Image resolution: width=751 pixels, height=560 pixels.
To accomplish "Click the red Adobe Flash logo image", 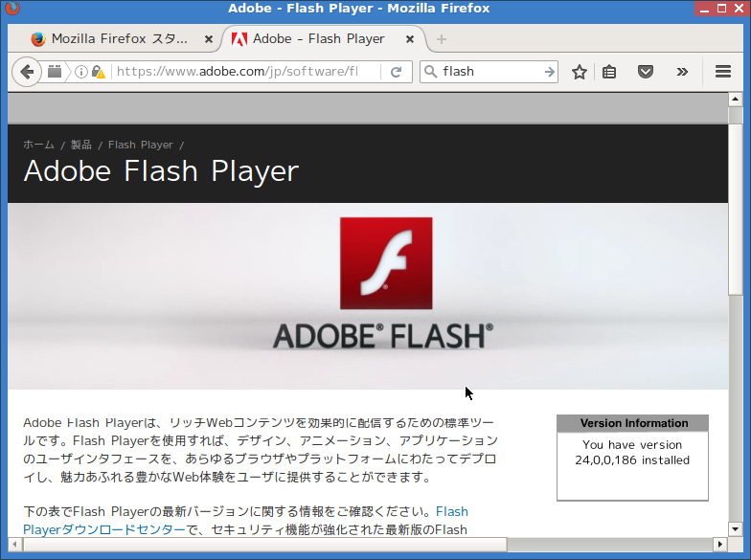I will (386, 263).
